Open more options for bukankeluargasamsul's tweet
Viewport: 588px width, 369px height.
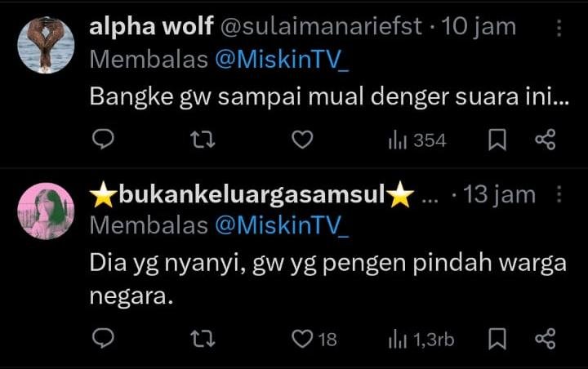coord(559,194)
